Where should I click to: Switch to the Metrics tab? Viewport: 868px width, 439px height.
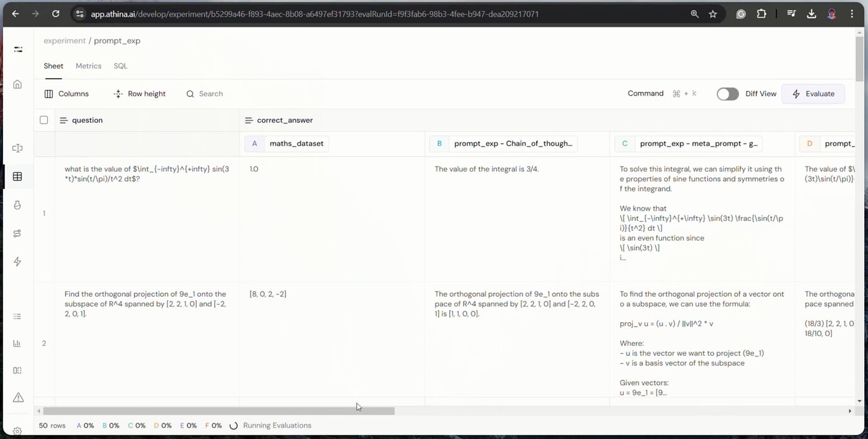coord(89,66)
